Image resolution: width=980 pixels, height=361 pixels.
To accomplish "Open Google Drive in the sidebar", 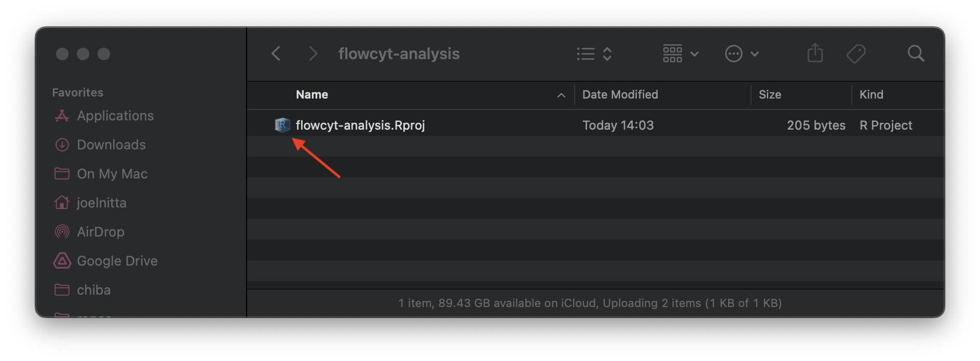I will pyautogui.click(x=117, y=261).
